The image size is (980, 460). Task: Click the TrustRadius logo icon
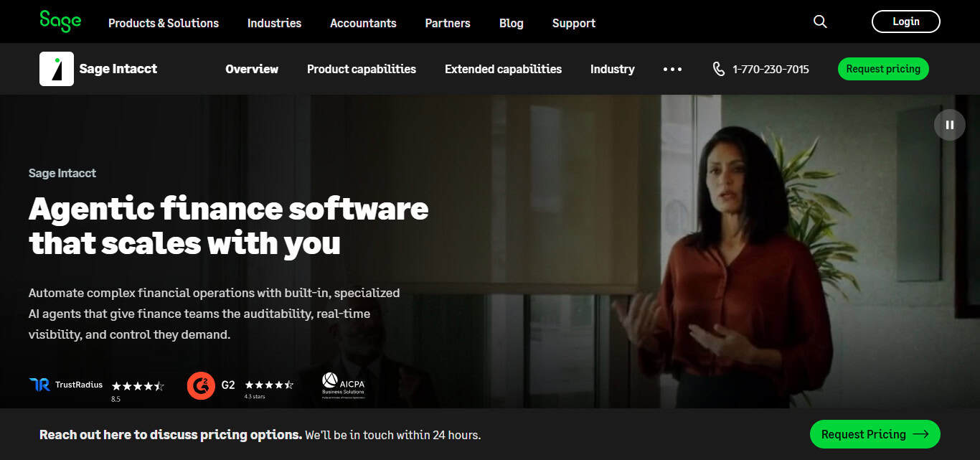[x=39, y=385]
